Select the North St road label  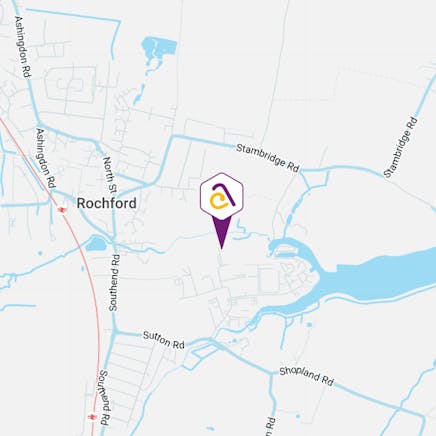pos(110,174)
